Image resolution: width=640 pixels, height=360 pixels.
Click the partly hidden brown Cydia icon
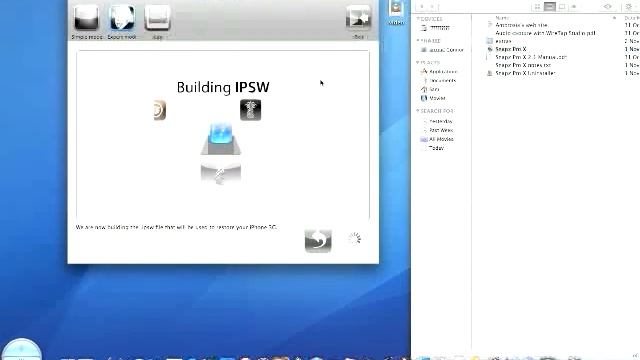click(160, 110)
